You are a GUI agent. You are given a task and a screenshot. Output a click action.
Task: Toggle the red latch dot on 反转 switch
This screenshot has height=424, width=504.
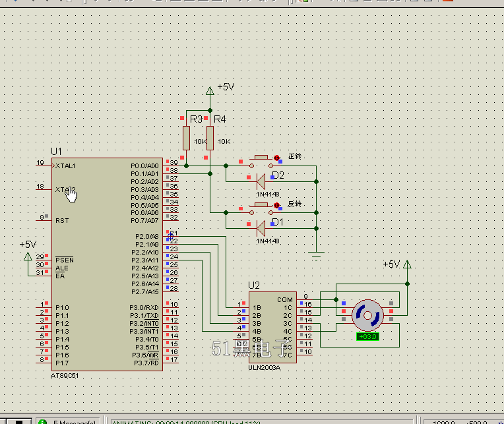pyautogui.click(x=276, y=205)
